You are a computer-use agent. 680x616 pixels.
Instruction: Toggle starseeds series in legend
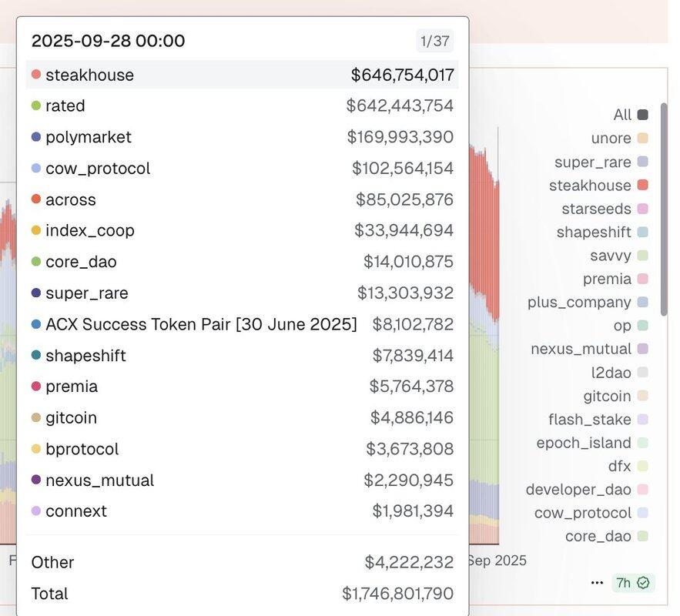(605, 209)
